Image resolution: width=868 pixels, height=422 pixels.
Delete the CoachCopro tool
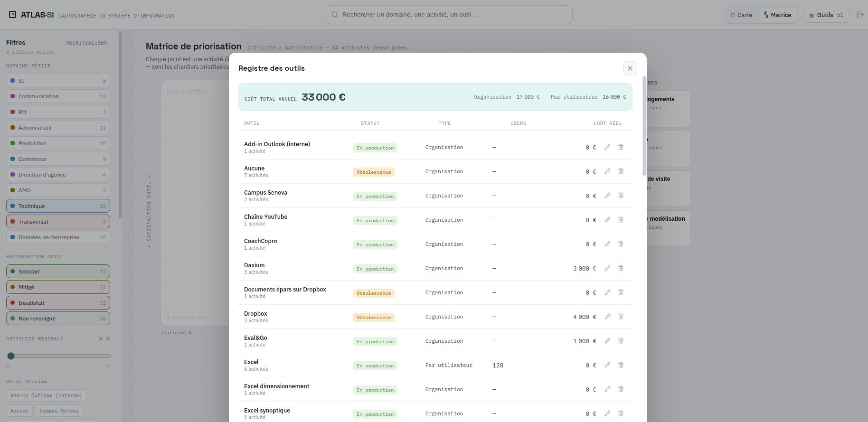click(x=621, y=244)
